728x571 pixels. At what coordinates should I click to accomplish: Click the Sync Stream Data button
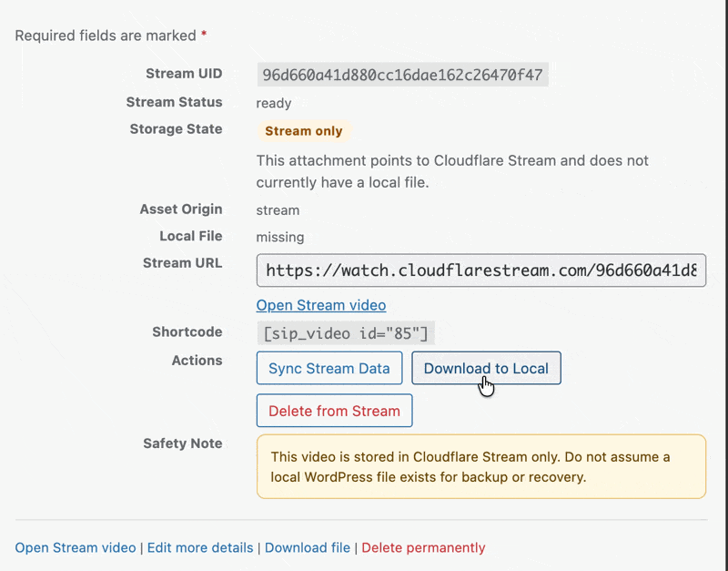pos(329,369)
